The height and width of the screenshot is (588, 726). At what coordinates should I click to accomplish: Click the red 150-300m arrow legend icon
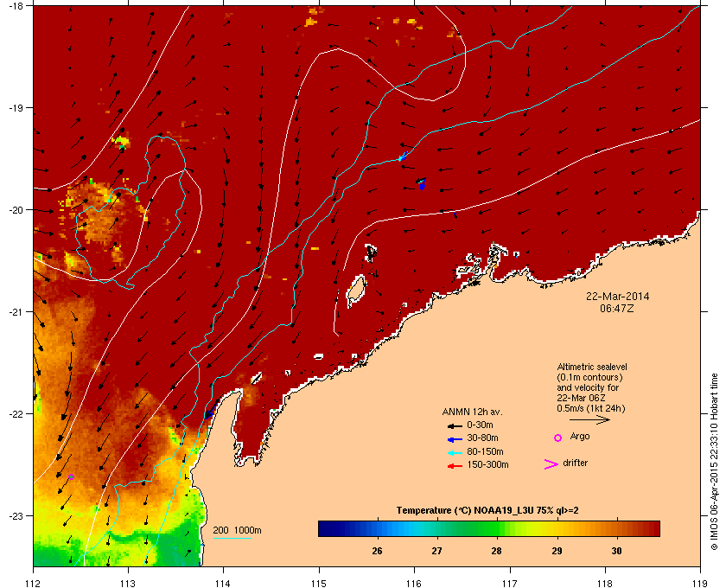(x=455, y=466)
